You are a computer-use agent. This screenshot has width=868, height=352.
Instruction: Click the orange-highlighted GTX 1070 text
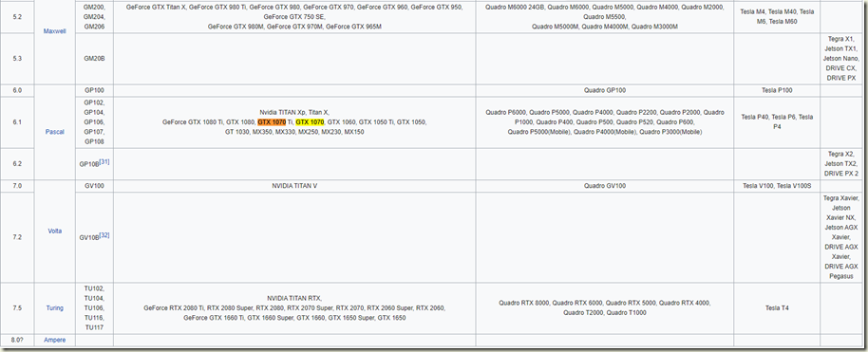[272, 121]
